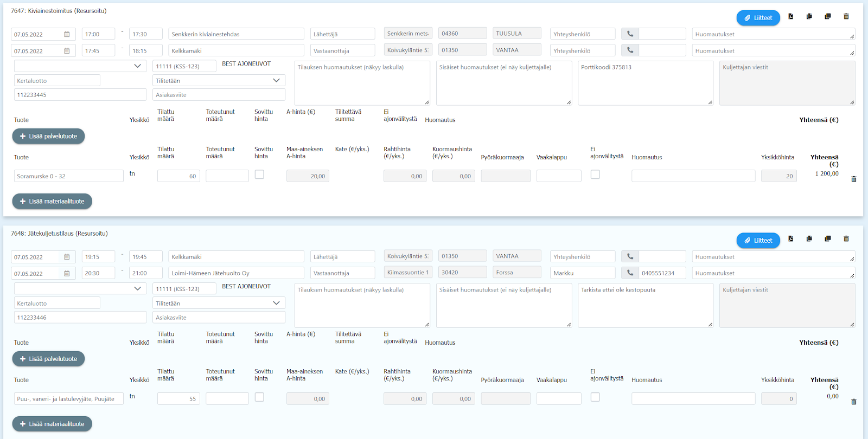Click PDF export icon for order 7647
The image size is (868, 439).
[790, 17]
